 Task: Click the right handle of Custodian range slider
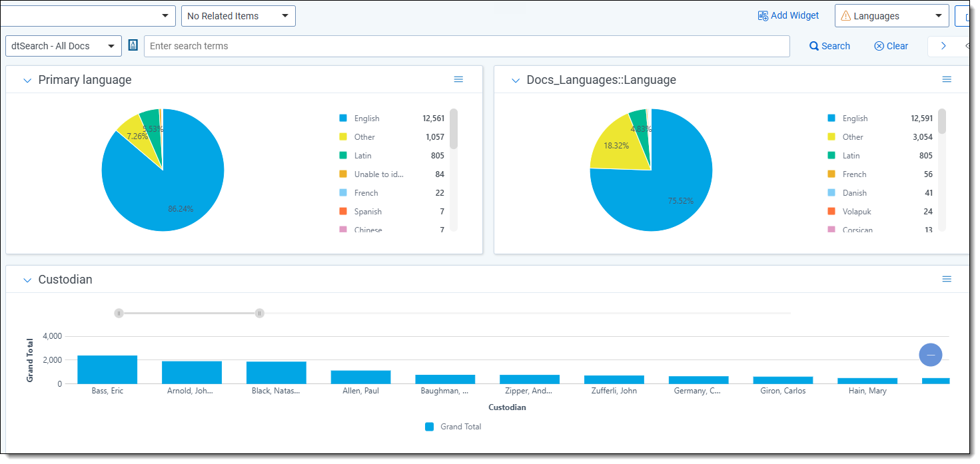click(260, 313)
